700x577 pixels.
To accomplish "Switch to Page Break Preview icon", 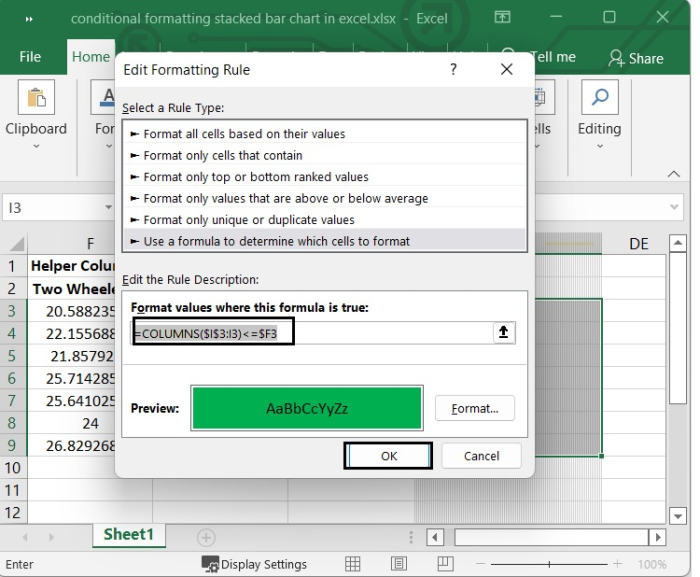I will 445,564.
